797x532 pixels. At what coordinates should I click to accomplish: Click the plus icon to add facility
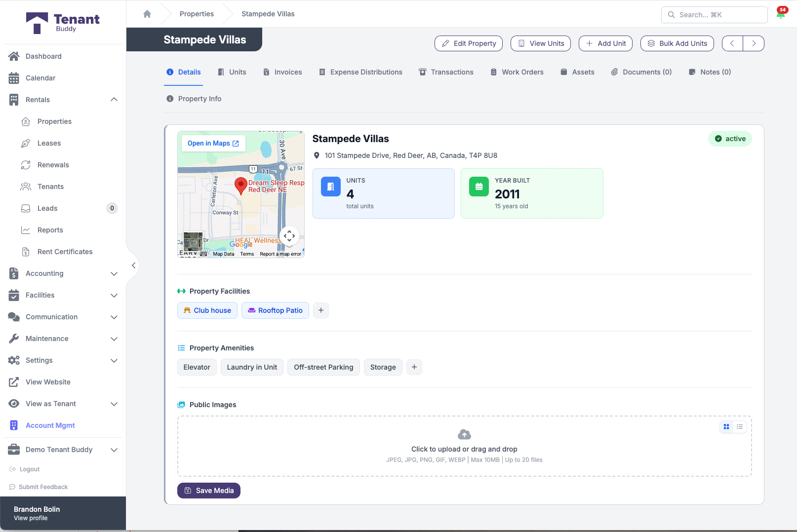(x=321, y=310)
